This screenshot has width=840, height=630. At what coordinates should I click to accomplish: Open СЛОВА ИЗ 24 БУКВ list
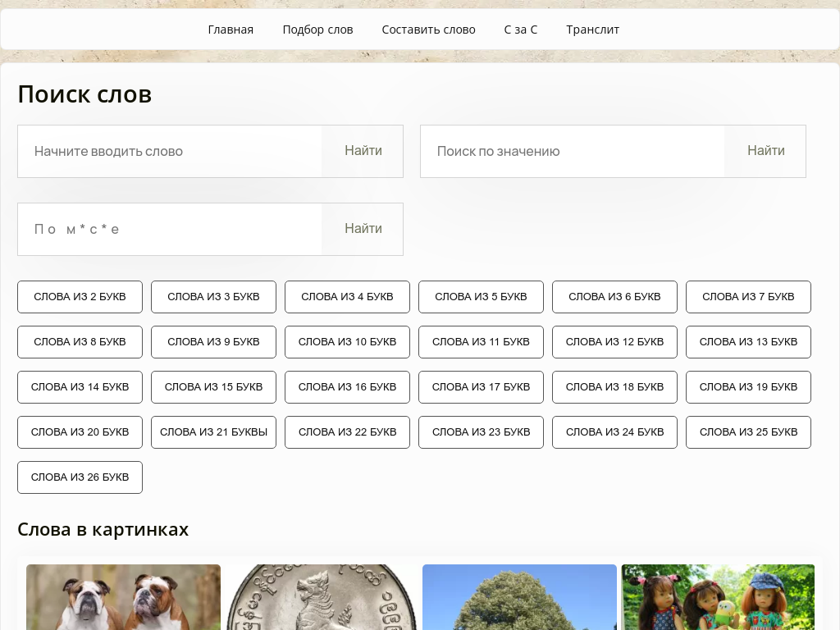614,432
